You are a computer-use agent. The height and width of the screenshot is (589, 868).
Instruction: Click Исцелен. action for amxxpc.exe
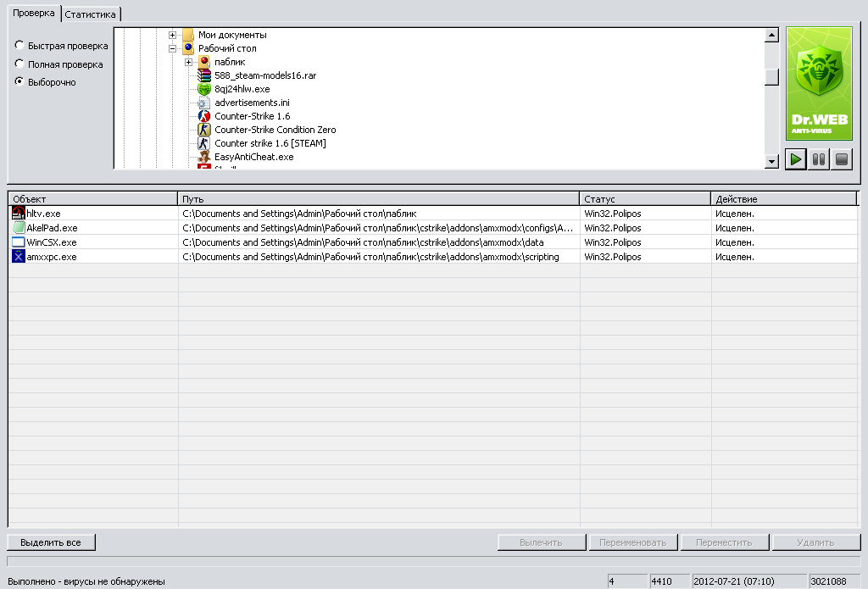(x=735, y=257)
